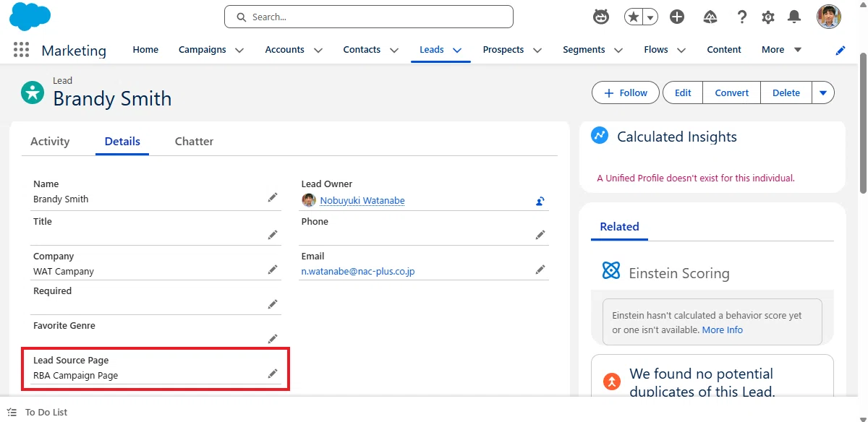Viewport: 868px width, 422px height.
Task: Change Lead Owner icon
Action: coord(540,201)
